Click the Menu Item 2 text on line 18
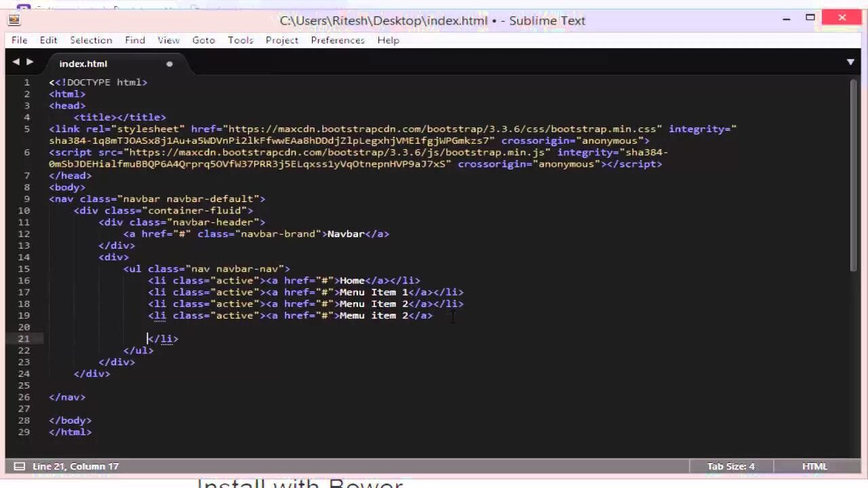 374,304
